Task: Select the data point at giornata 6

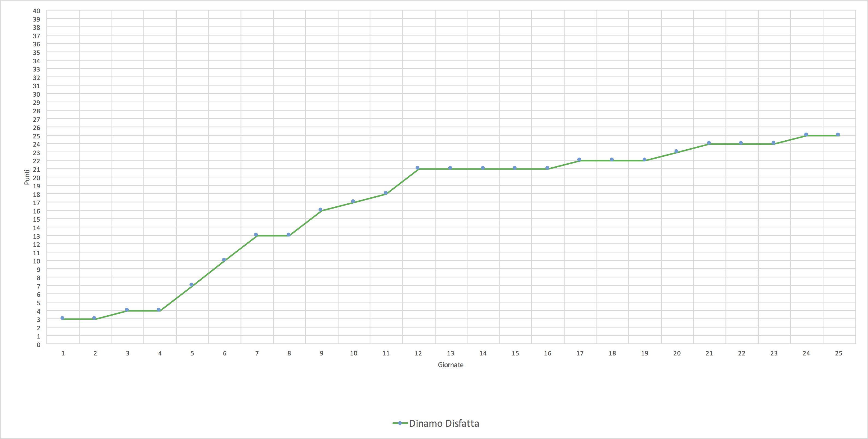Action: pos(224,260)
